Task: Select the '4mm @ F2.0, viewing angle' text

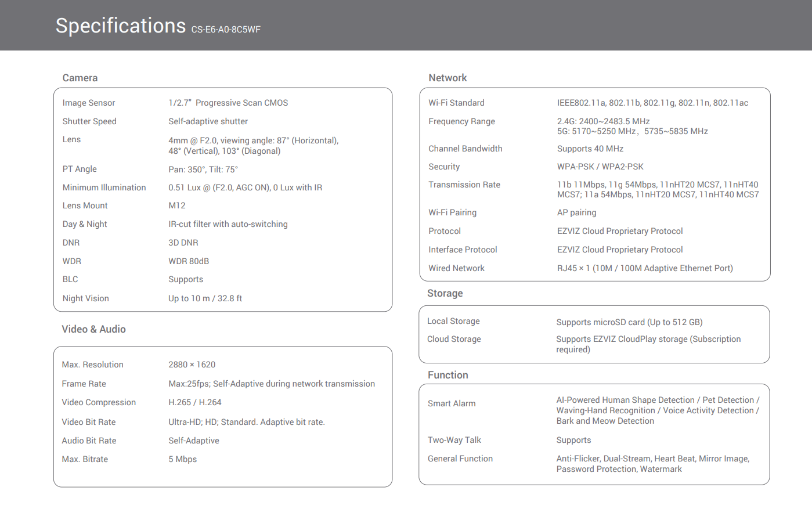Action: pos(220,140)
